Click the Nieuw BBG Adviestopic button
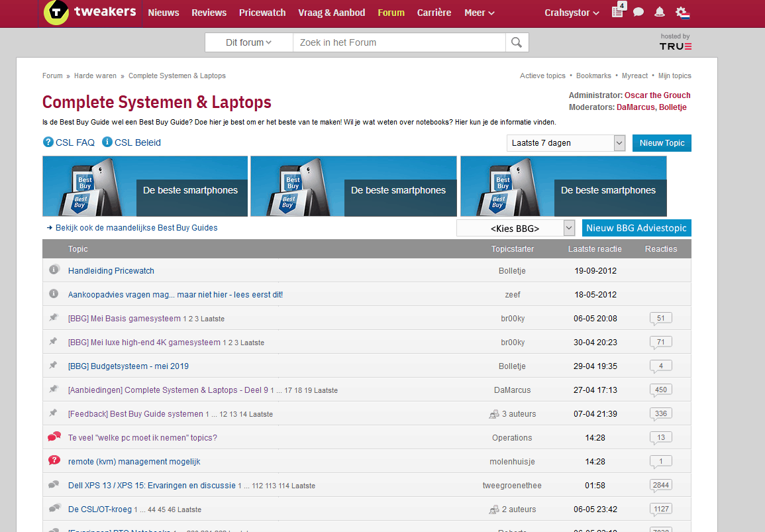 pyautogui.click(x=637, y=228)
